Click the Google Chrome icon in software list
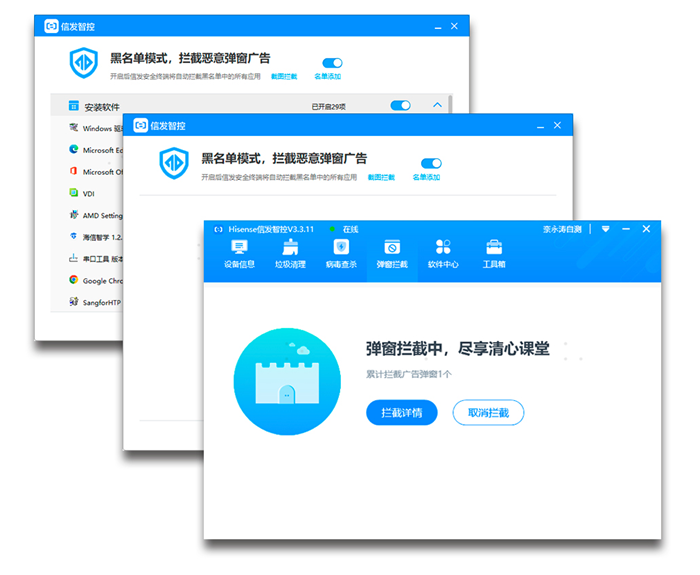This screenshot has width=700, height=575. point(74,281)
